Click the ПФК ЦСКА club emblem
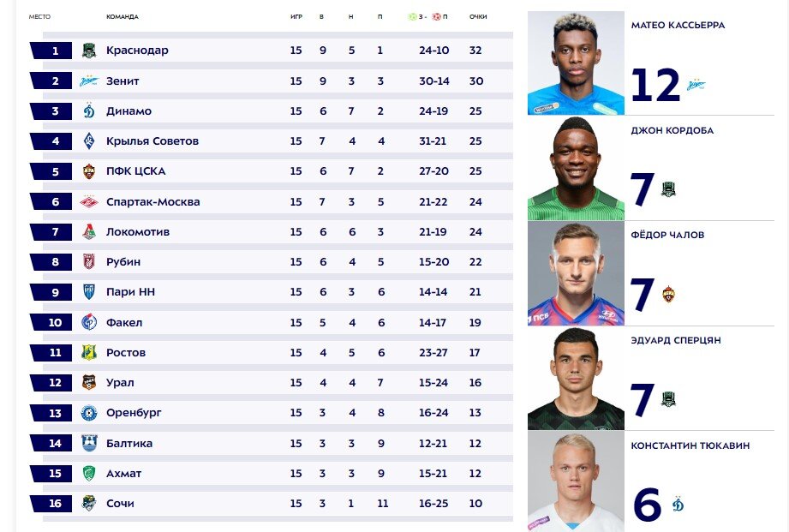The height and width of the screenshot is (532, 789). pyautogui.click(x=89, y=171)
